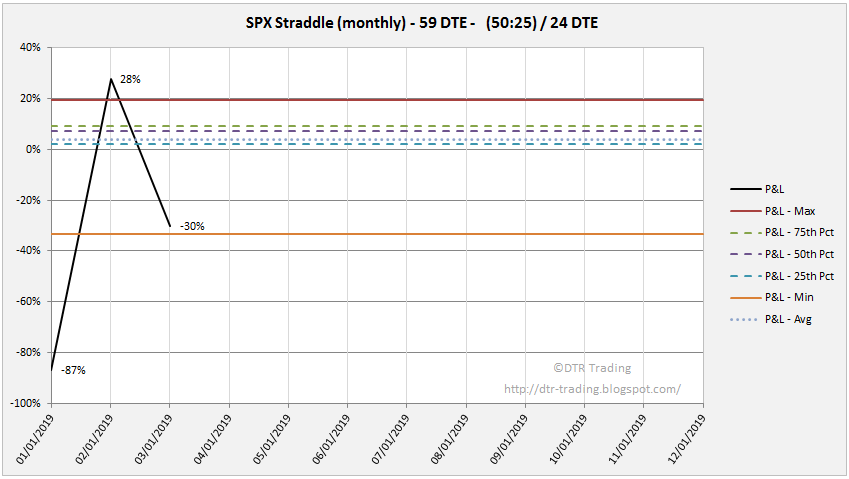
Task: Select the P&L - 25th Pct legend entry
Action: point(782,276)
